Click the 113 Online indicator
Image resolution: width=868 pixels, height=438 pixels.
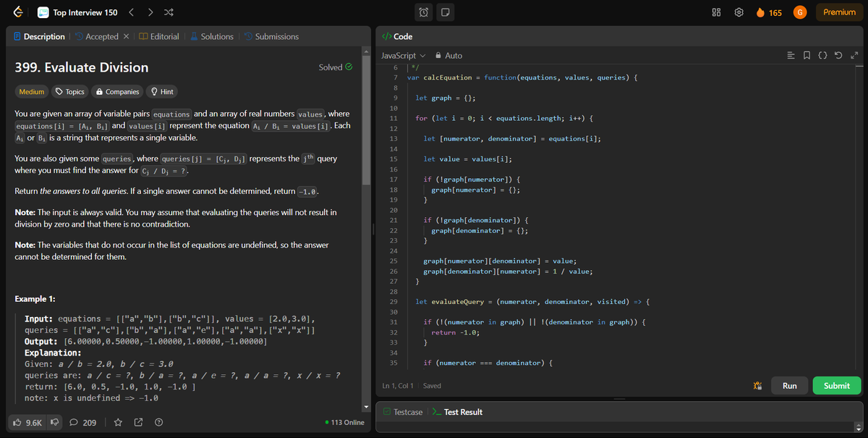pyautogui.click(x=345, y=422)
